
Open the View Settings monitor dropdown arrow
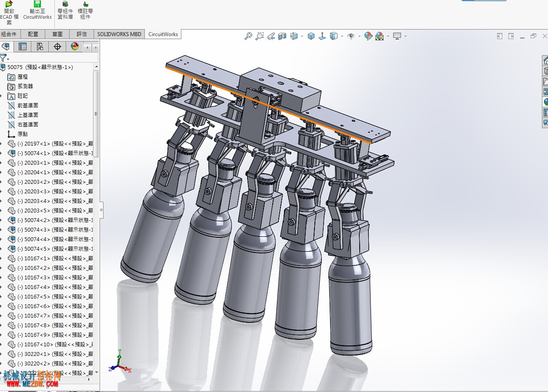[x=405, y=37]
